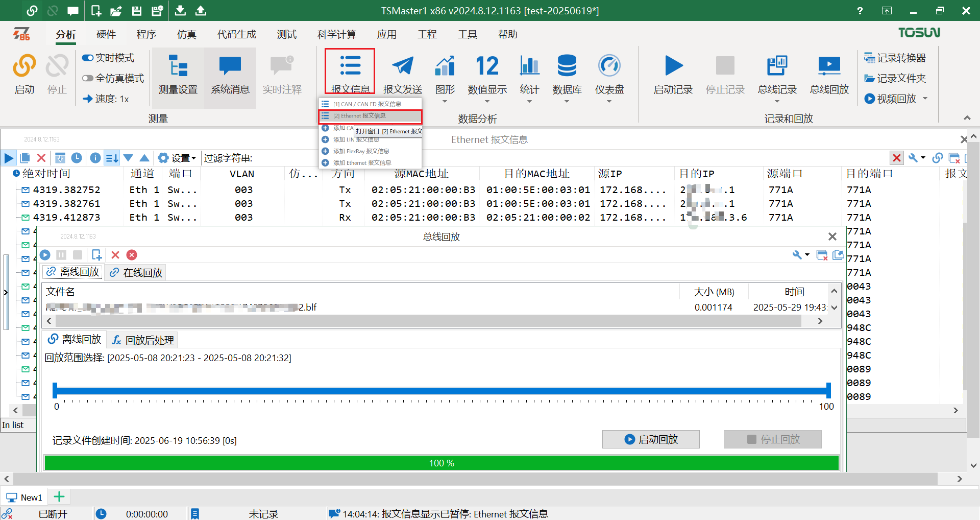Click red X clear icon in Ethernet toolbar
980x520 pixels.
(41, 158)
